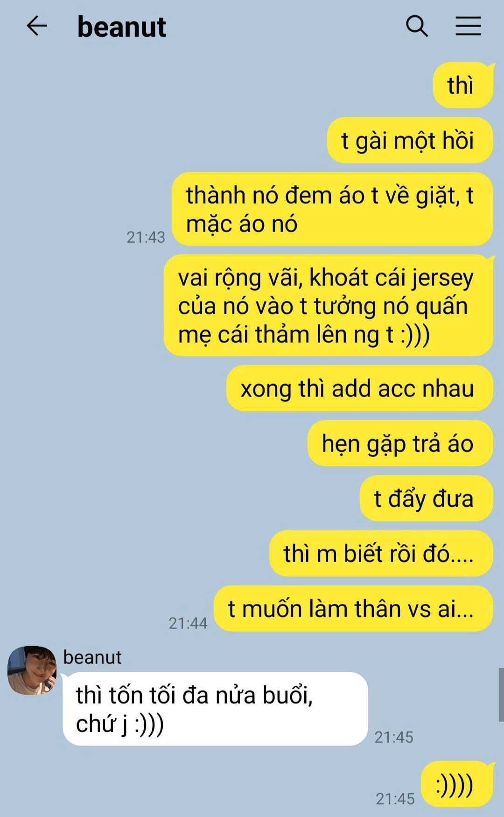Click the chat scrollbar handle
Viewport: 504px width, 817px height.
[x=501, y=695]
